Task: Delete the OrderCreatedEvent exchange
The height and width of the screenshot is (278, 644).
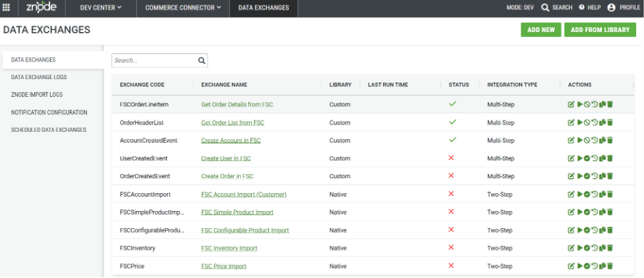Action: pos(610,176)
